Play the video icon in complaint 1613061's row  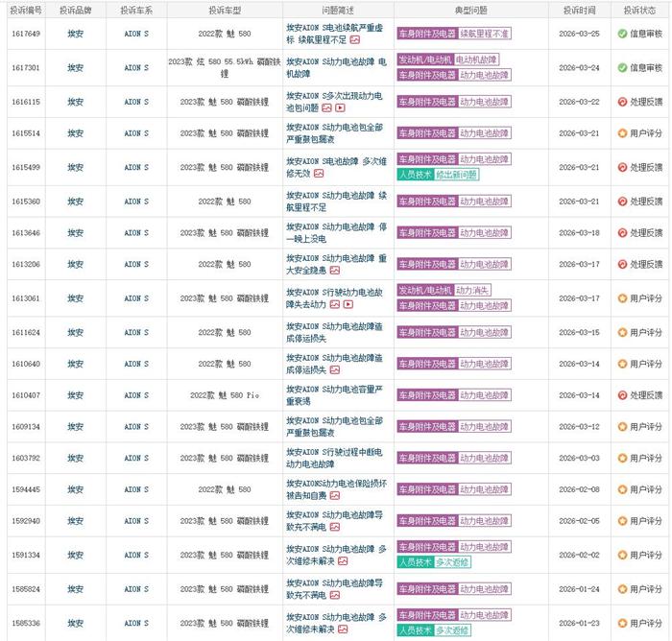(x=348, y=304)
